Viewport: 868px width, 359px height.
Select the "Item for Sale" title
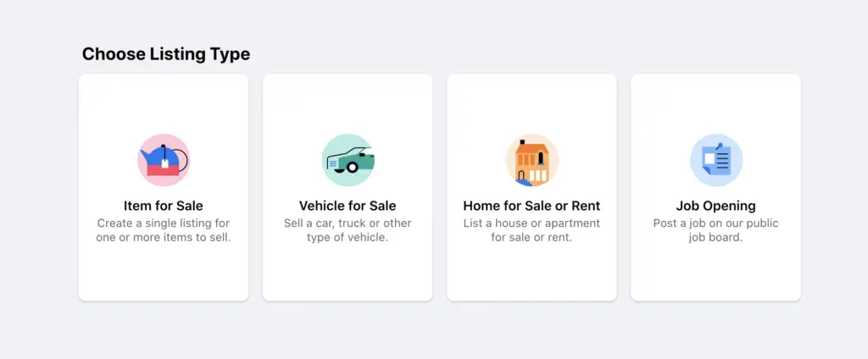[x=164, y=206]
